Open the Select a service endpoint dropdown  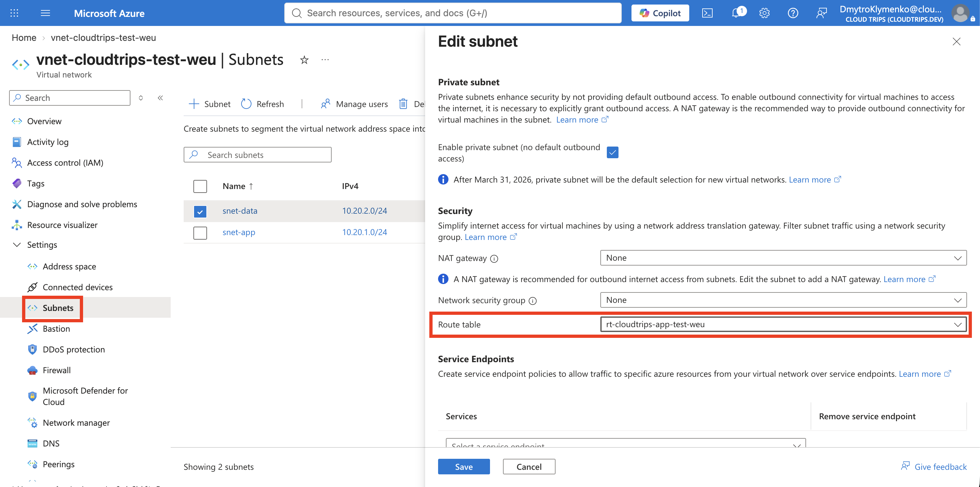[626, 443]
